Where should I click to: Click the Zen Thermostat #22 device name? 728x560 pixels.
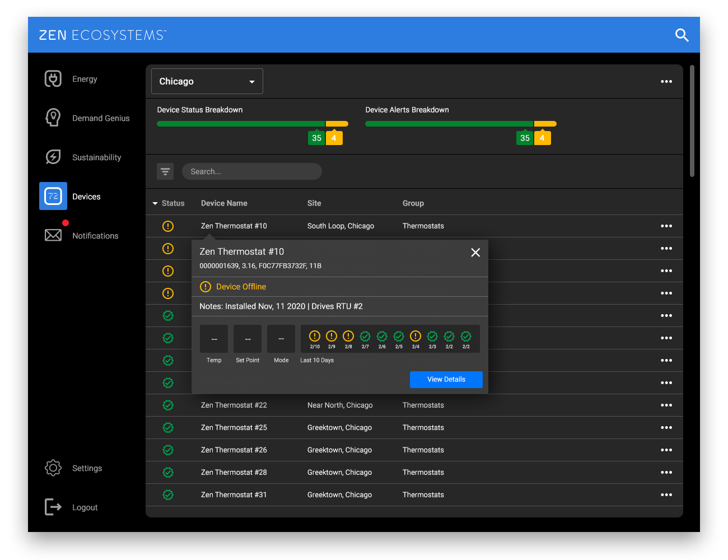click(x=234, y=405)
